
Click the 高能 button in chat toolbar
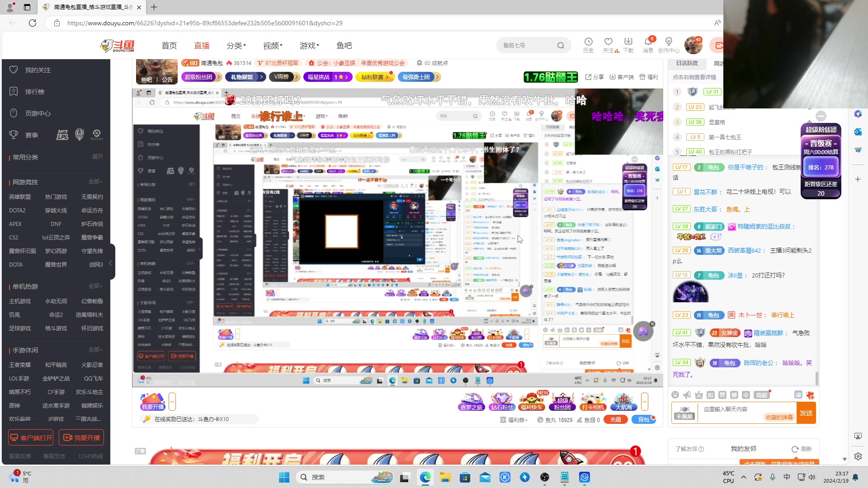762,395
